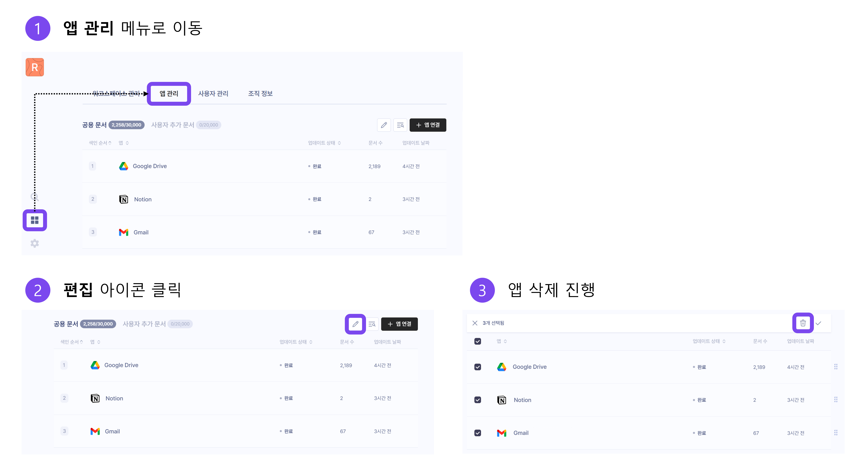Uncheck the Notion row checkbox
This screenshot has width=868, height=476.
[477, 400]
